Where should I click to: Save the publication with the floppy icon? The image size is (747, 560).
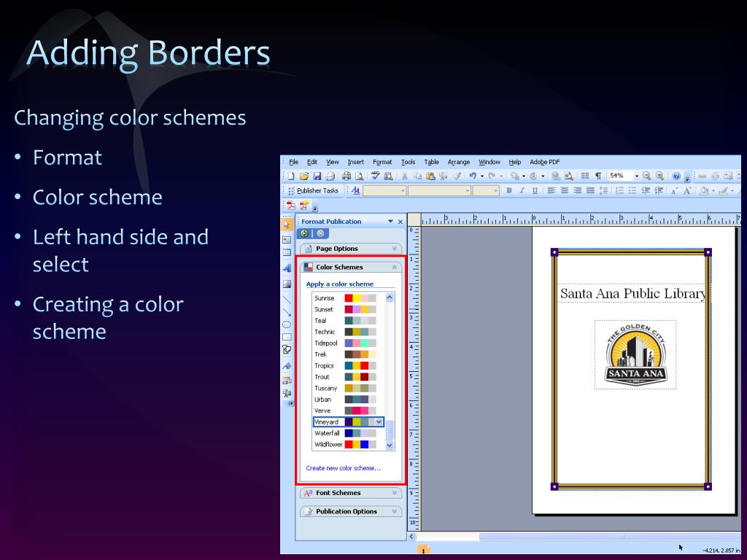317,176
